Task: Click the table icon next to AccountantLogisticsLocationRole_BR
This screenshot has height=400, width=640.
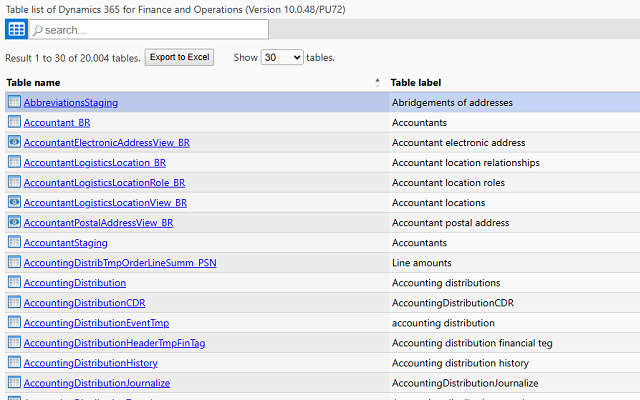Action: pos(14,182)
